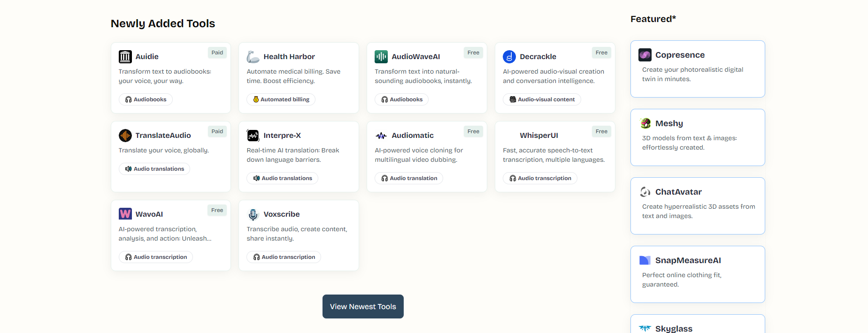Click 'Perfect online clothing fit' text
Screen dimensions: 868x333
pos(682,280)
